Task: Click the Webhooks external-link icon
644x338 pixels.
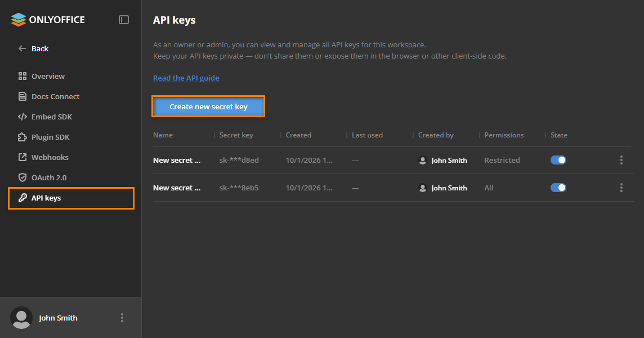Action: 22,157
